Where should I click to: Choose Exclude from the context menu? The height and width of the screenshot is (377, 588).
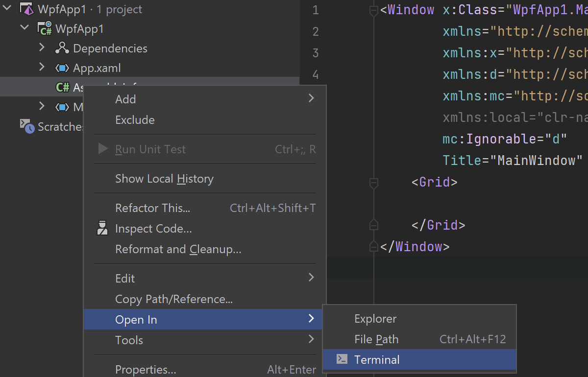coord(135,120)
